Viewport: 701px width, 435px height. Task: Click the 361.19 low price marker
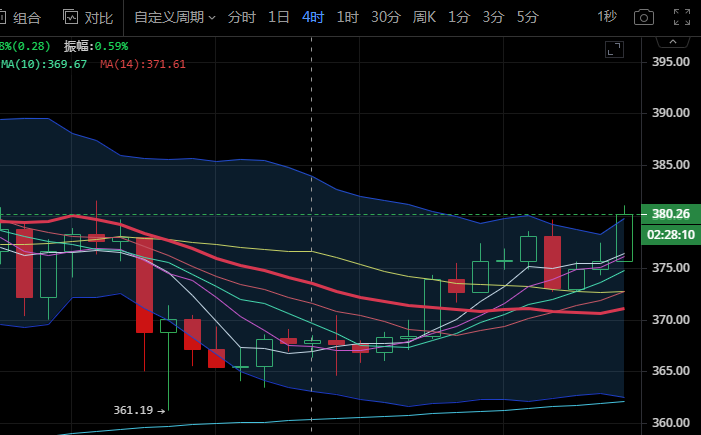(x=139, y=410)
